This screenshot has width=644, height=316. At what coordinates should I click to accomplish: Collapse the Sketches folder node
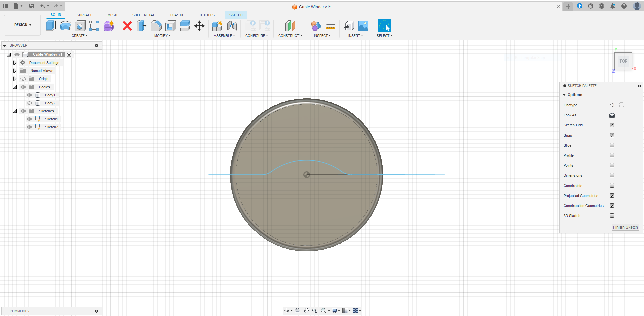(x=15, y=111)
